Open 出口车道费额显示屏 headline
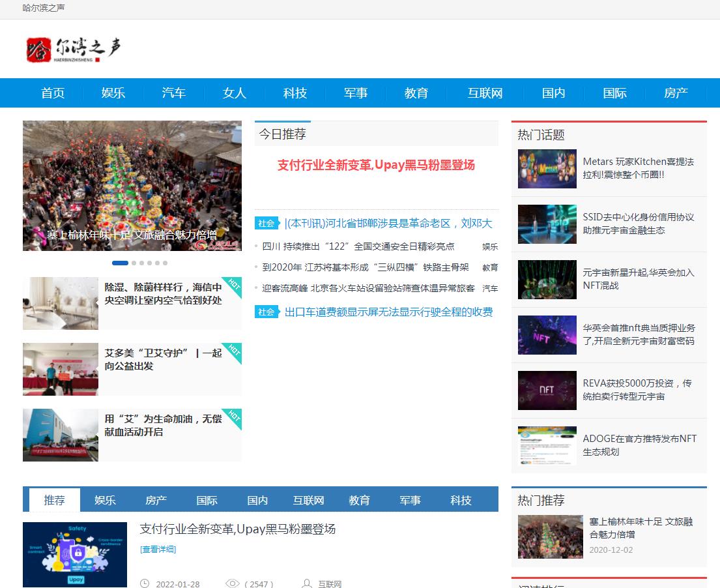This screenshot has height=588, width=720. point(388,312)
